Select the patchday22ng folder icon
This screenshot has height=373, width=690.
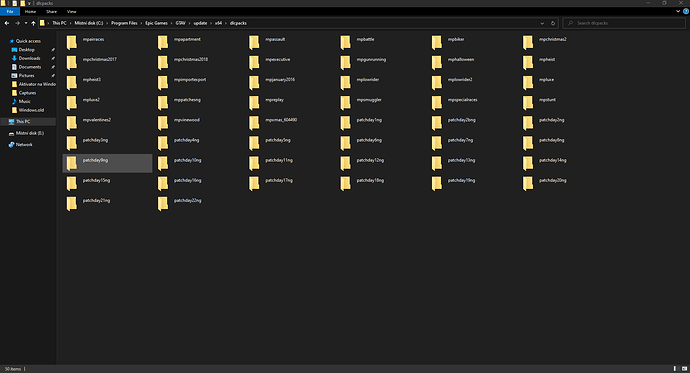pos(163,204)
